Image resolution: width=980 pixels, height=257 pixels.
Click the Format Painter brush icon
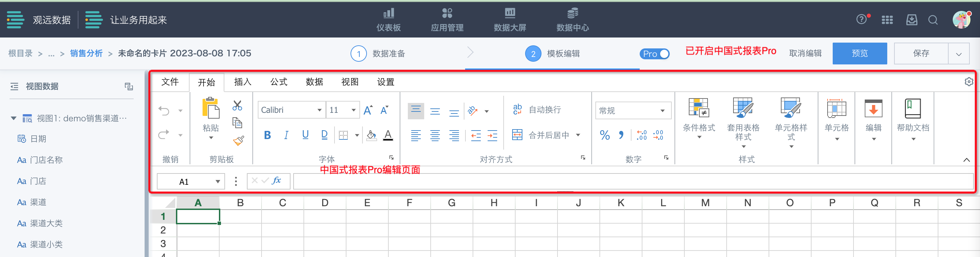(x=239, y=141)
